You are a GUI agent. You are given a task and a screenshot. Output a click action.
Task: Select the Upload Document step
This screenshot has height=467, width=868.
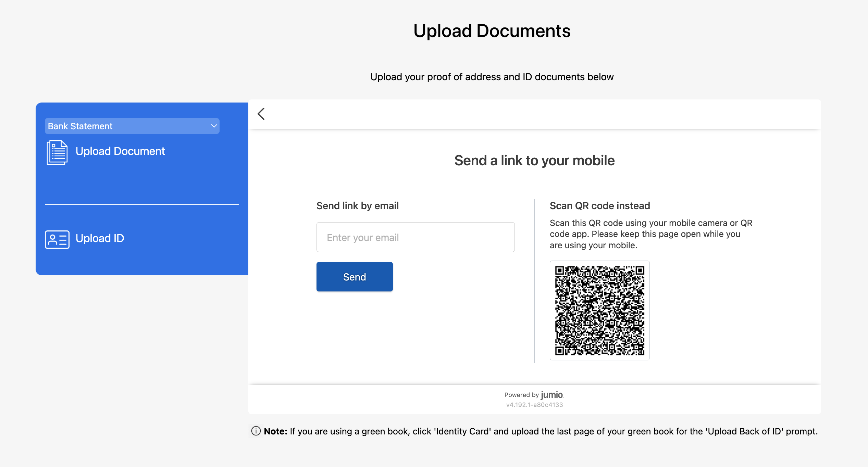[120, 151]
